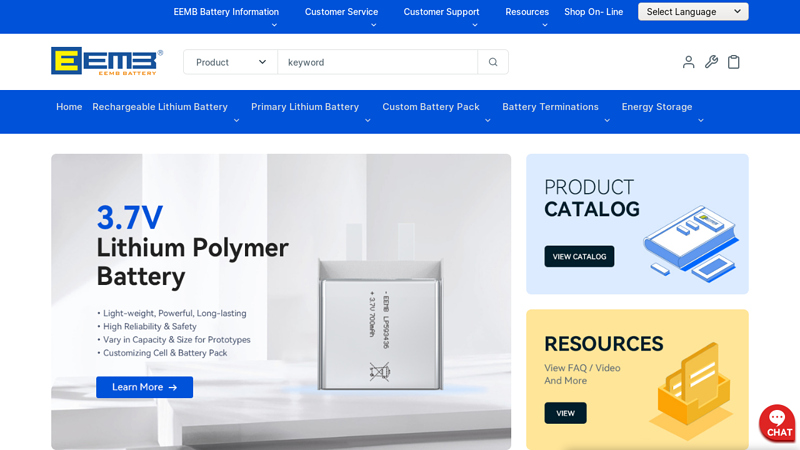Open EEMB Battery Information menu
The width and height of the screenshot is (800, 450).
226,12
